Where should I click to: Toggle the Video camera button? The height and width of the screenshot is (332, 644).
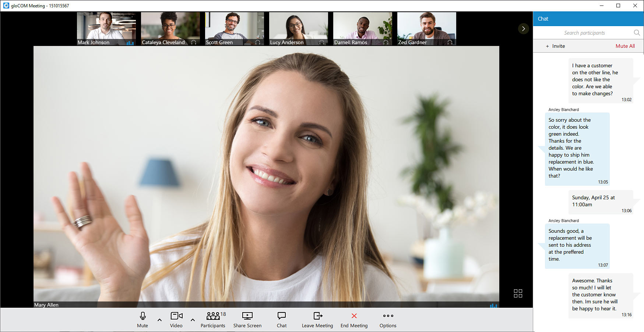(x=176, y=319)
